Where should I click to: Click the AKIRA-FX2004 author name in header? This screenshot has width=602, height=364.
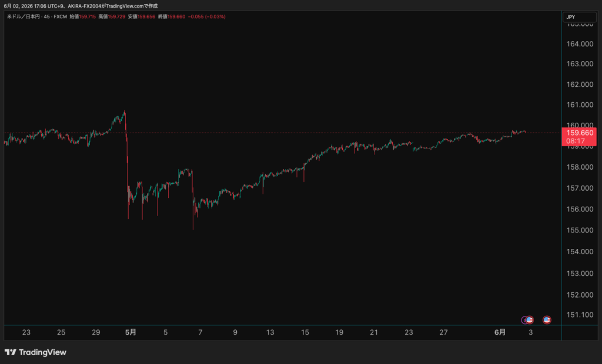[x=85, y=6]
